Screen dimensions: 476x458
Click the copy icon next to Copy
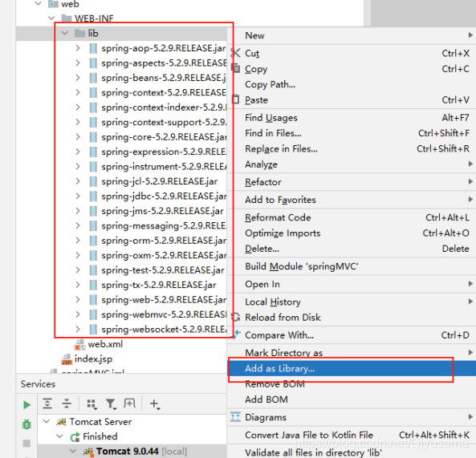pos(236,68)
